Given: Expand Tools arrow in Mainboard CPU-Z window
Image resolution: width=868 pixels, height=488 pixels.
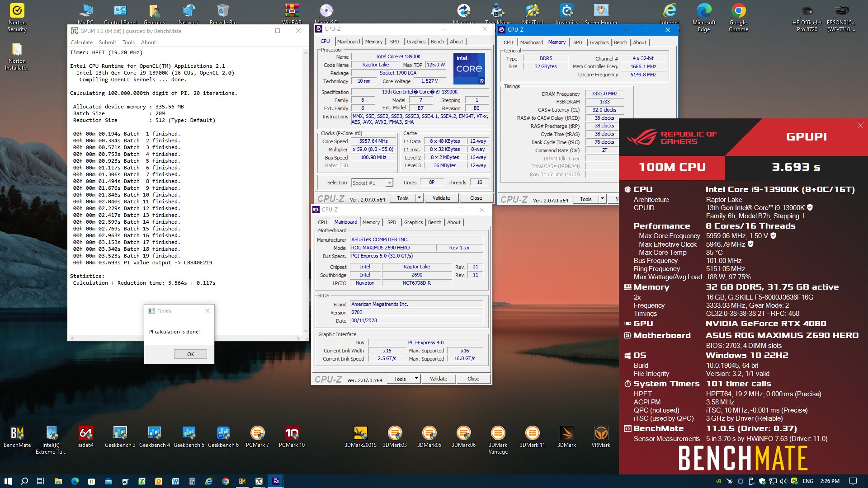Looking at the screenshot, I should [x=416, y=379].
